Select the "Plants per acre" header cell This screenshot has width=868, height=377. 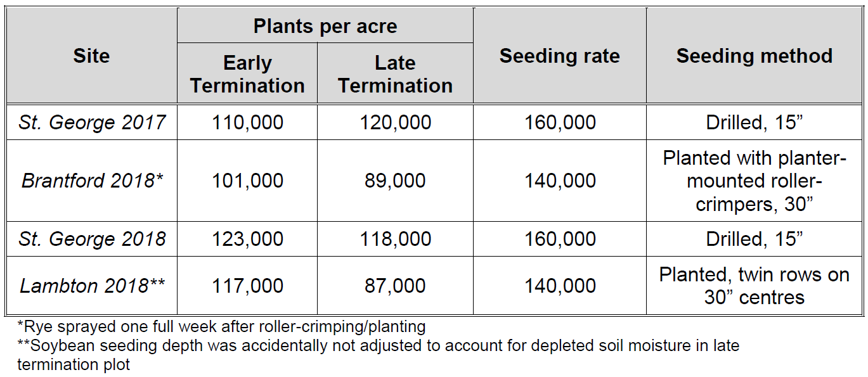pos(325,26)
